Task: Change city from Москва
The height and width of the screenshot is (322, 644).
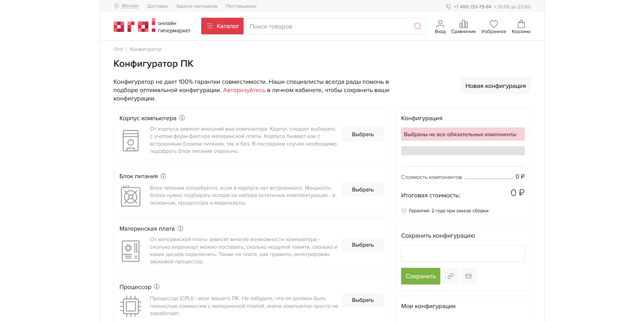Action: coord(130,6)
